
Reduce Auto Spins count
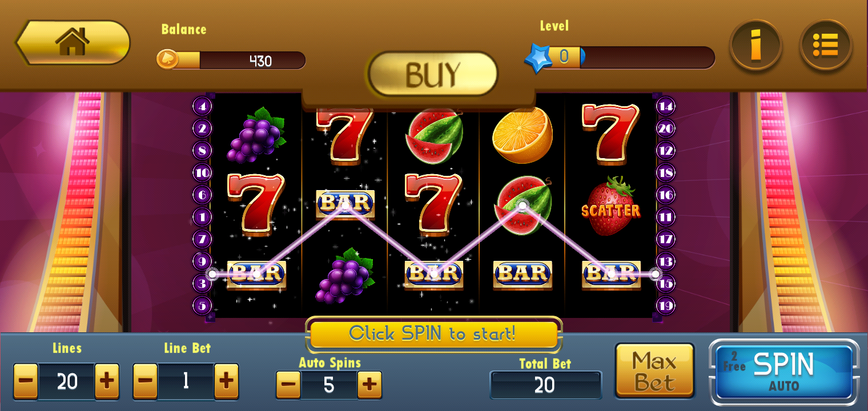pos(288,385)
